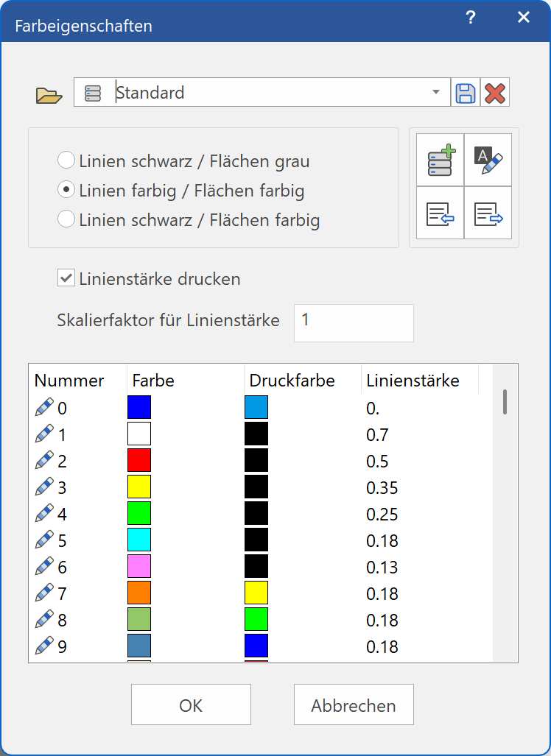Click the pencil icon beside number 0
Image resolution: width=551 pixels, height=756 pixels.
[46, 407]
